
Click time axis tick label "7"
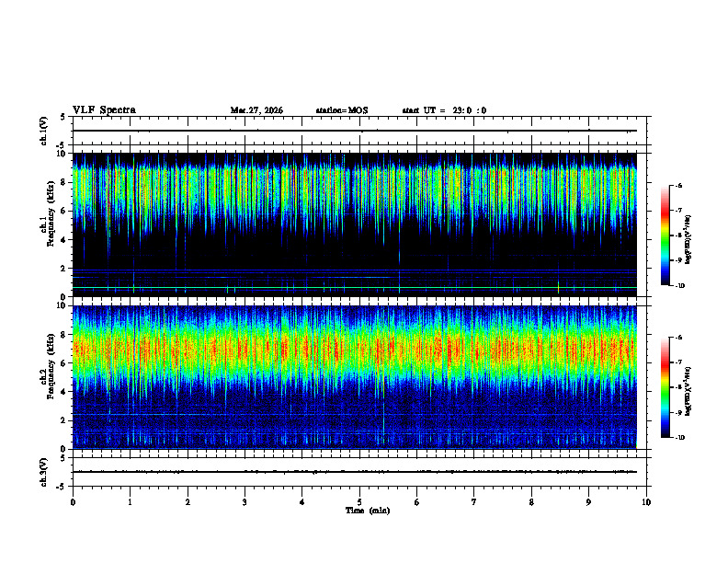click(x=474, y=502)
